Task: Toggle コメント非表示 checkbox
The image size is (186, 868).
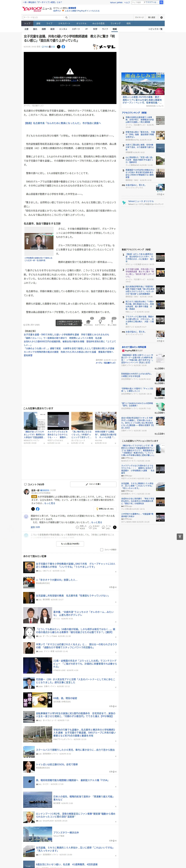Action: [x=102, y=550]
